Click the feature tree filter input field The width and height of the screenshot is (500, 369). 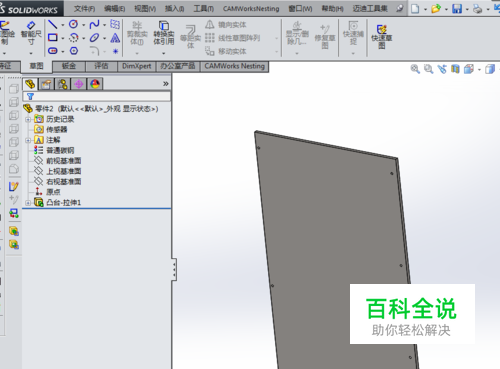click(97, 96)
